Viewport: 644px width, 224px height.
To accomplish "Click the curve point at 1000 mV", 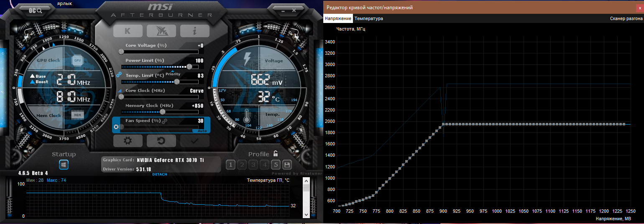I will click(497, 124).
